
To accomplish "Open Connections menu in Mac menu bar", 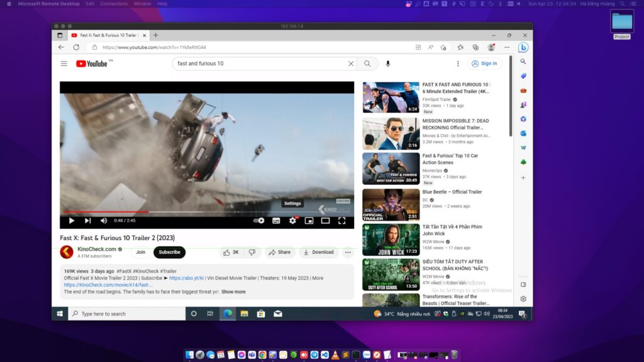I will (x=114, y=4).
